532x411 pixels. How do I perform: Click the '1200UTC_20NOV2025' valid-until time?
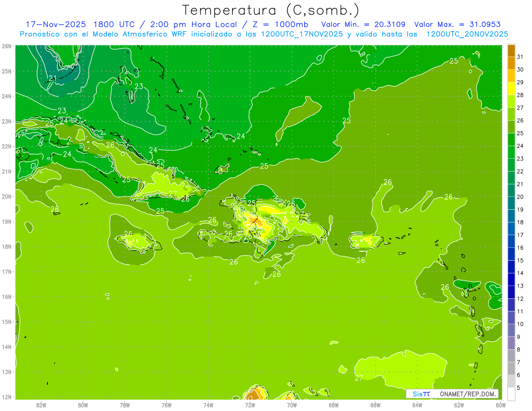click(x=467, y=34)
